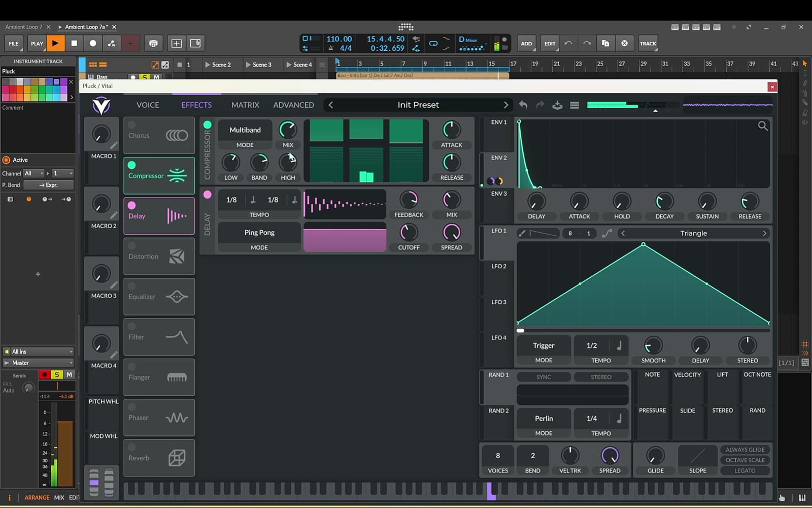Click the red color swatch in palette

[x=13, y=89]
